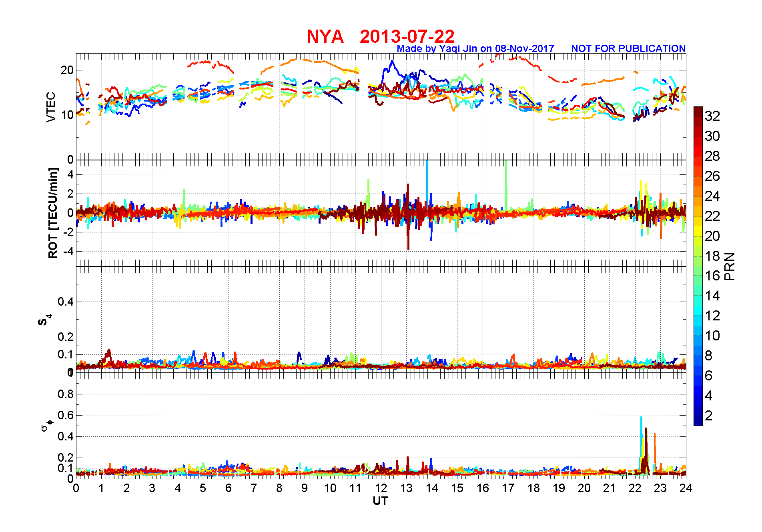762x532 pixels.
Task: Select the "Made by Yaqi Jin on 08-Nov-2017" credit
Action: (x=475, y=48)
